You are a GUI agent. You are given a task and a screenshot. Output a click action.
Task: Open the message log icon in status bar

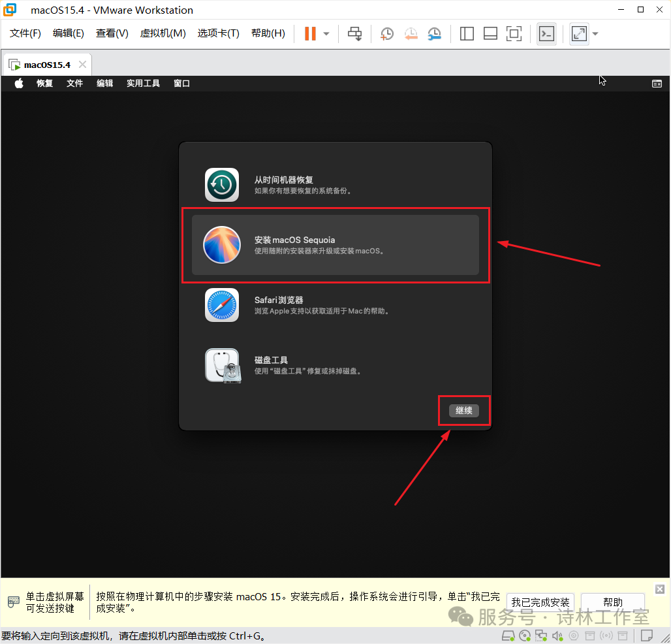(647, 636)
